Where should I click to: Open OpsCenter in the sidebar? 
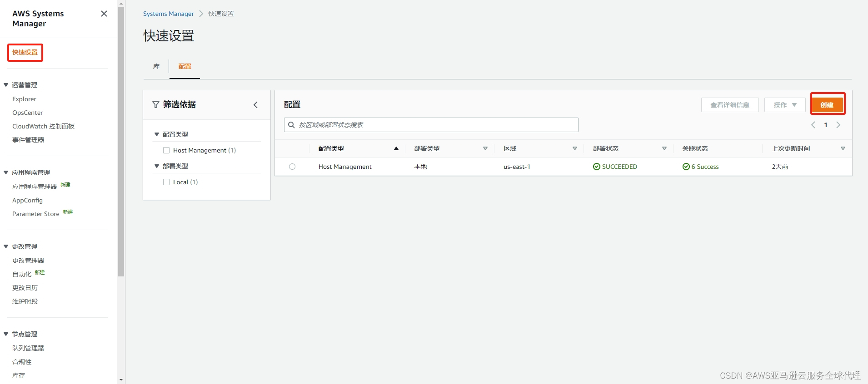[x=28, y=113]
